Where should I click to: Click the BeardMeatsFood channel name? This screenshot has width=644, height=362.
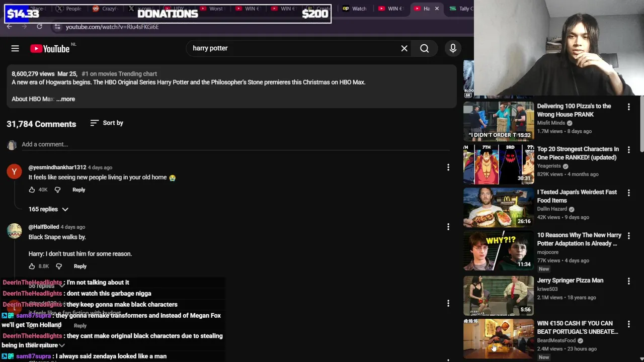556,340
